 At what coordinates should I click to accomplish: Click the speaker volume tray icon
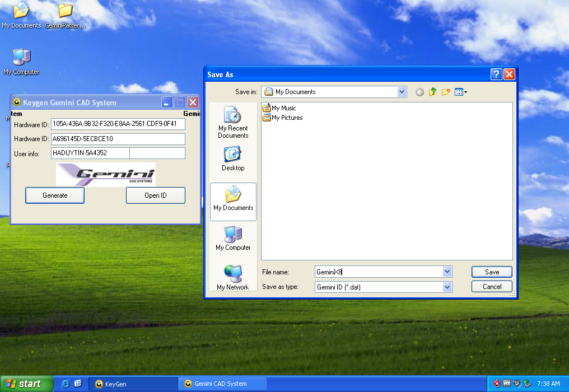click(517, 383)
